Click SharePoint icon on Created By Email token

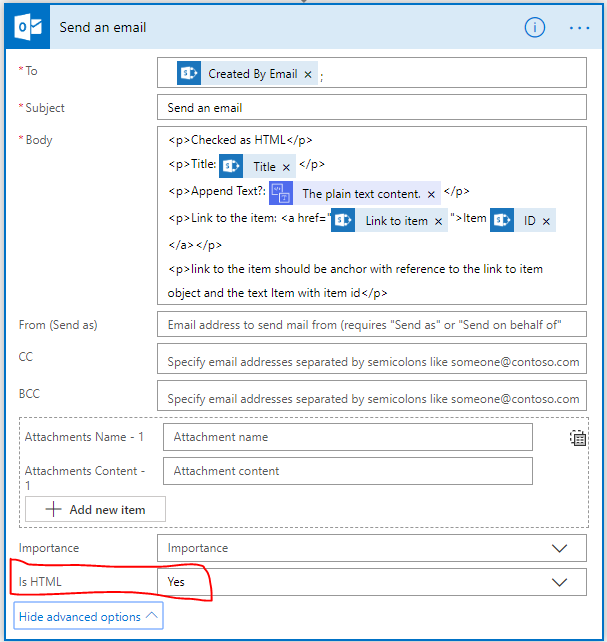pyautogui.click(x=189, y=73)
